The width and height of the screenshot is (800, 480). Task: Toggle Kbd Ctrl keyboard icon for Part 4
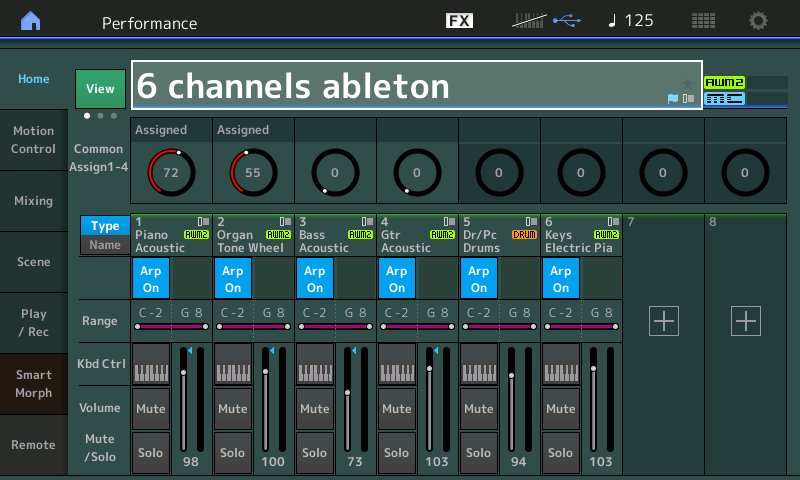coord(397,364)
